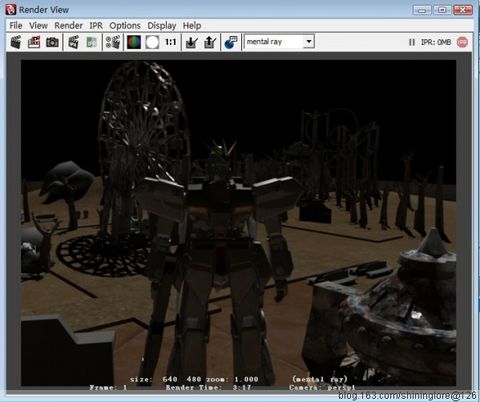
Task: Click the rendered image of the robot
Action: (x=239, y=223)
